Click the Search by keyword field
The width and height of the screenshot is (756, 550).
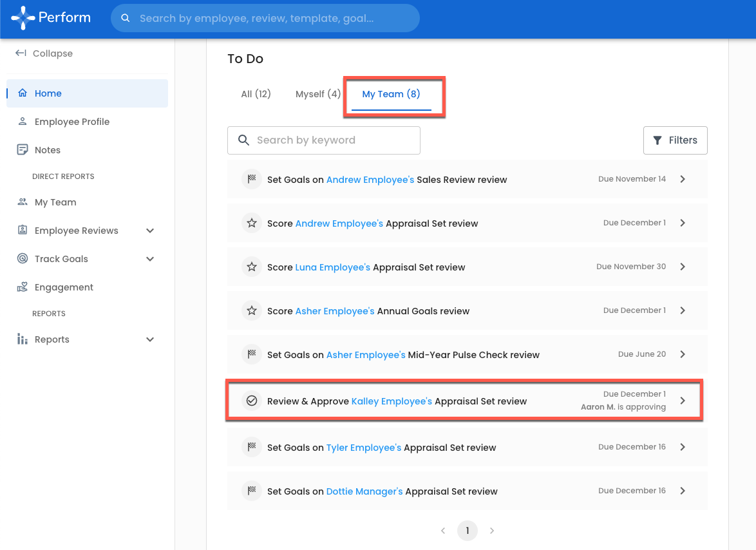pos(324,140)
